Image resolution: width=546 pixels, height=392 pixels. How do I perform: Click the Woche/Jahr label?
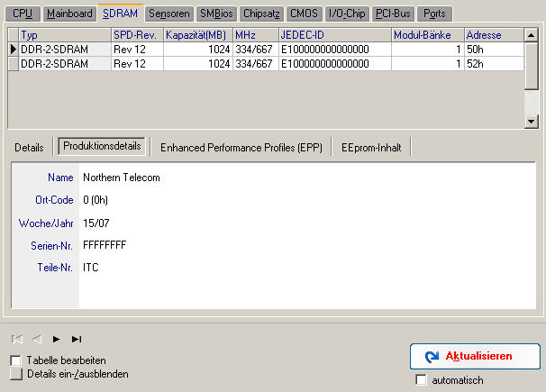pyautogui.click(x=46, y=223)
